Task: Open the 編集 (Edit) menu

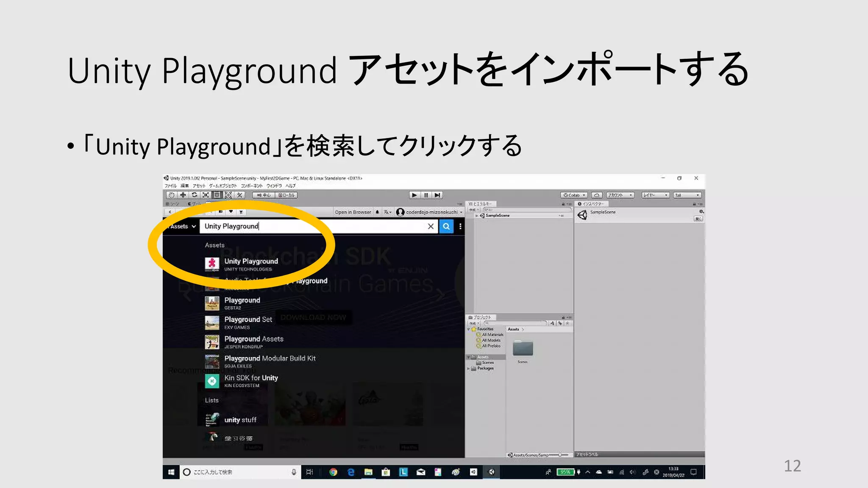Action: 185,186
